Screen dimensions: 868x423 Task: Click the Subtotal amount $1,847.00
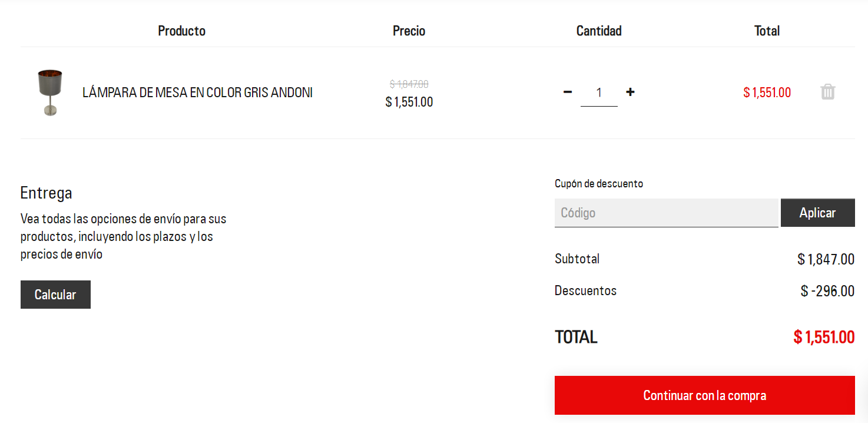826,259
